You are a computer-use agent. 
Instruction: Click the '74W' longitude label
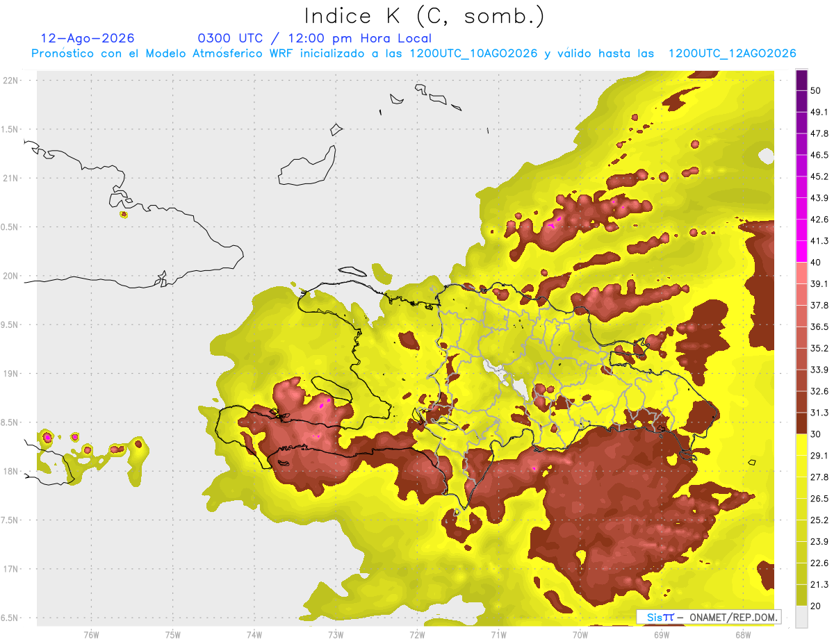(x=254, y=634)
